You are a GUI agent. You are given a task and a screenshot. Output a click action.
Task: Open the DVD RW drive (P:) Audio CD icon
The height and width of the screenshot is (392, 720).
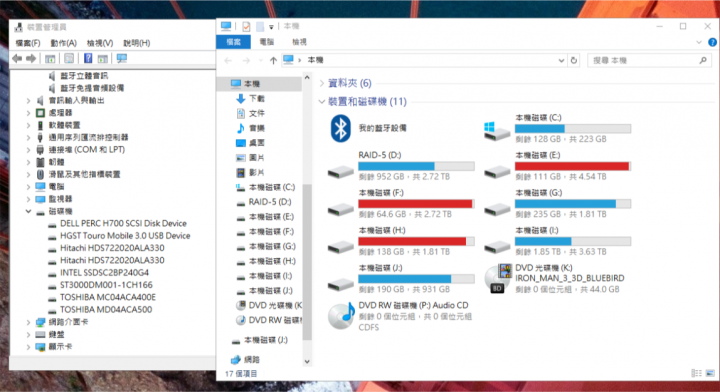point(341,316)
